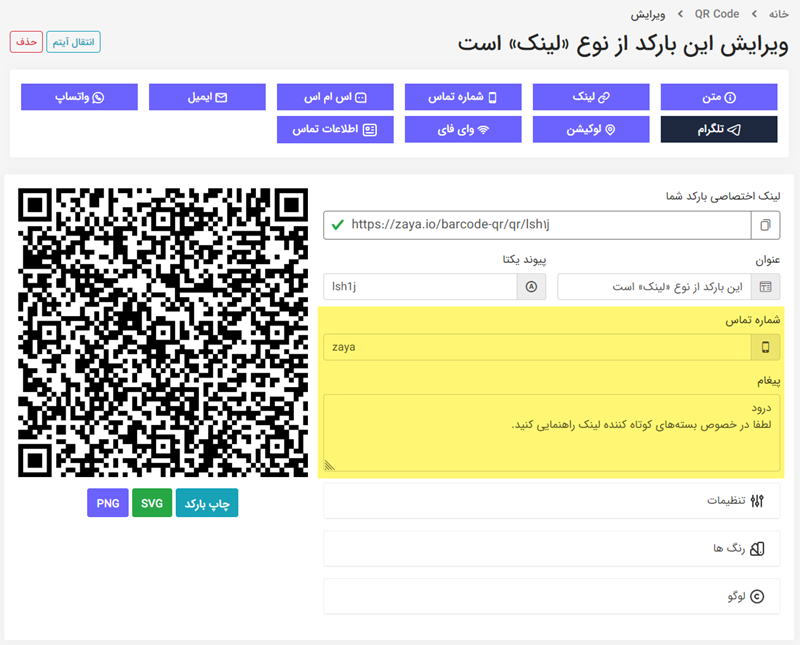Click the شماره تماس label above zaya
The width and height of the screenshot is (800, 645).
point(753,320)
